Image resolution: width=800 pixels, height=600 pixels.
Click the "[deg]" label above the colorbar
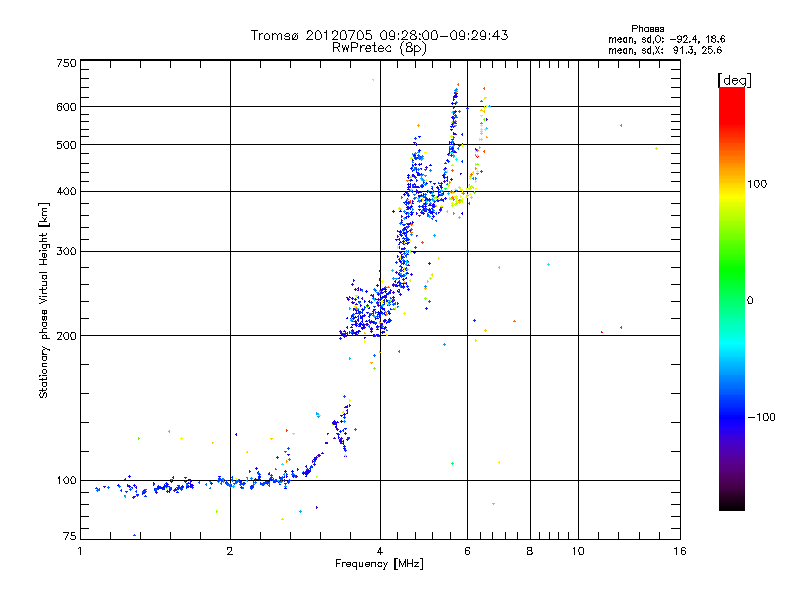[x=734, y=80]
